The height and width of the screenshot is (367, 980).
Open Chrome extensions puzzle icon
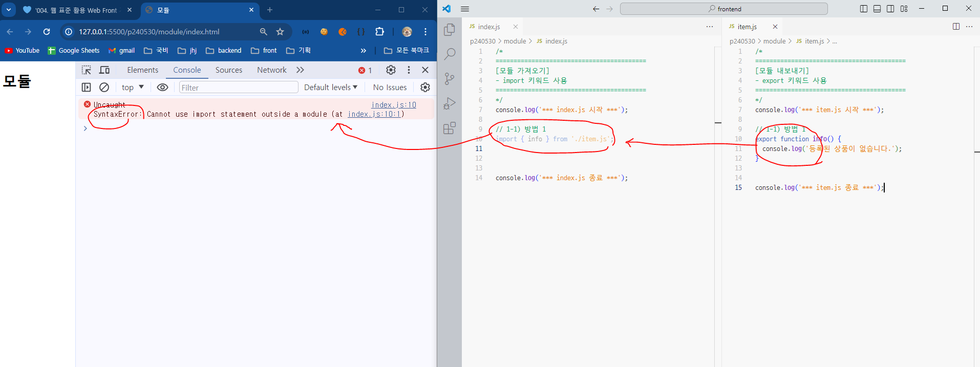coord(379,32)
